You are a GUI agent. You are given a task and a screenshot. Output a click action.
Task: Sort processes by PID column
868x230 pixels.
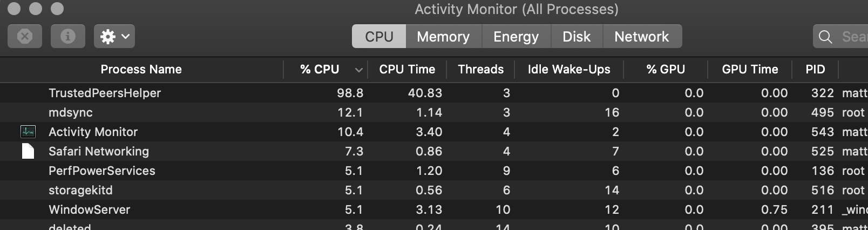tap(815, 70)
